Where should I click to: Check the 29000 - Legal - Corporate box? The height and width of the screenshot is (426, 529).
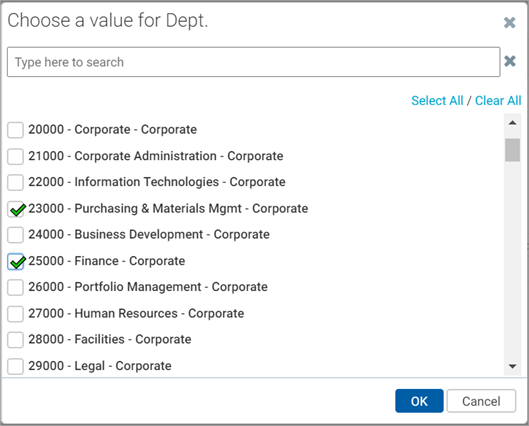click(x=15, y=366)
